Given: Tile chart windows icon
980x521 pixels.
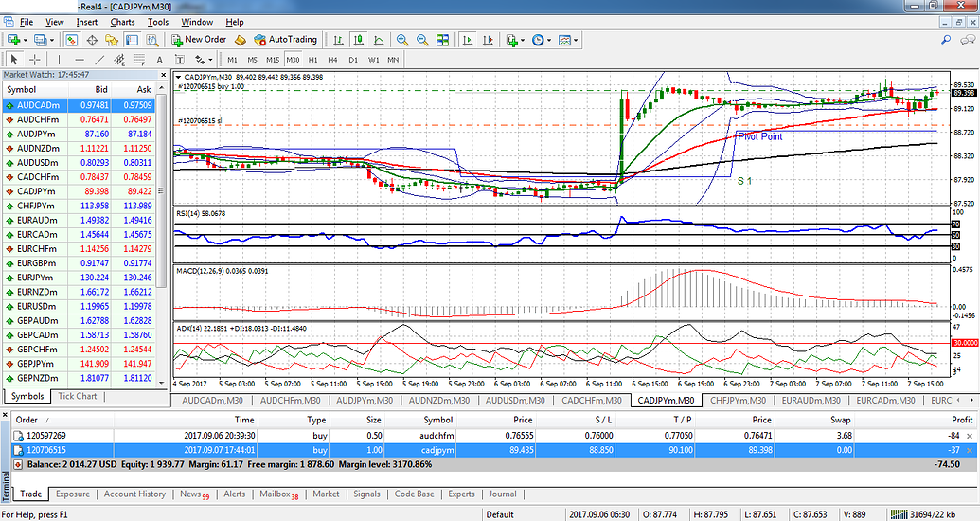Looking at the screenshot, I should point(442,40).
